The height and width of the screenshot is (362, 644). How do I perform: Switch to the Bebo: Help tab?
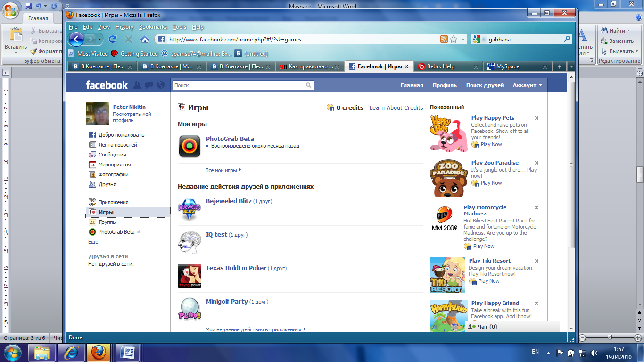448,66
